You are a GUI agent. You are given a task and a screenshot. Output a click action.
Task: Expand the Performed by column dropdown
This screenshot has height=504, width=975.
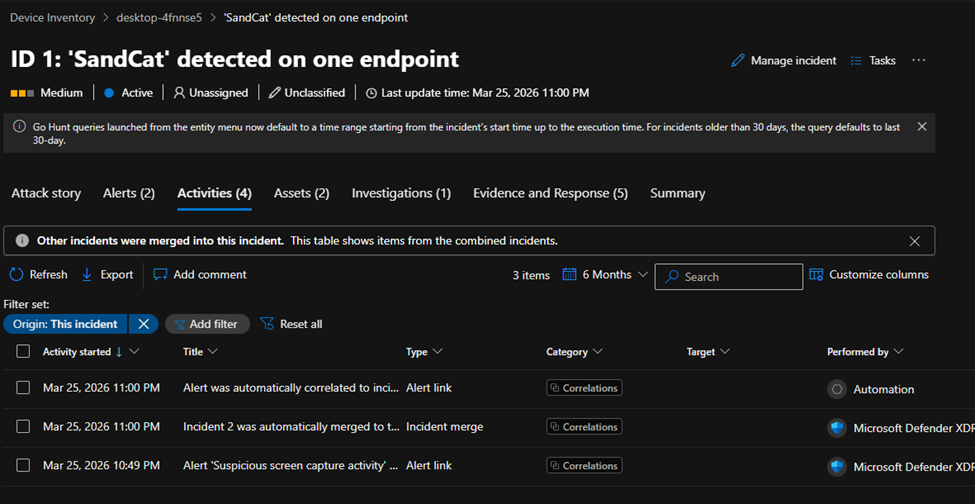pyautogui.click(x=898, y=352)
